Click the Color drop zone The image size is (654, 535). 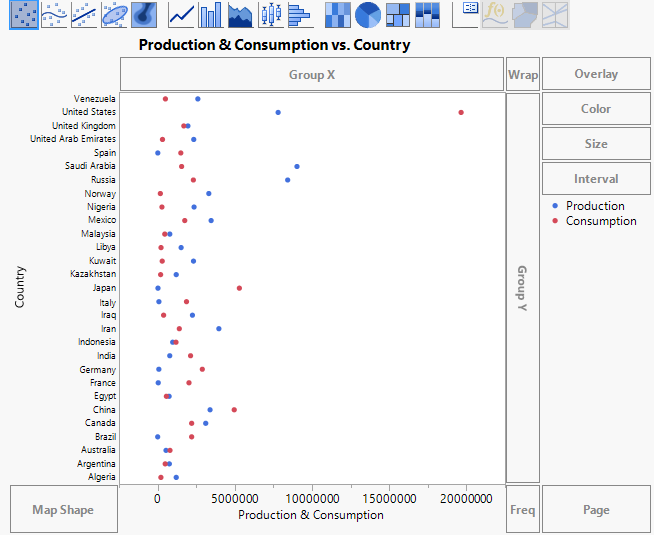pos(596,109)
